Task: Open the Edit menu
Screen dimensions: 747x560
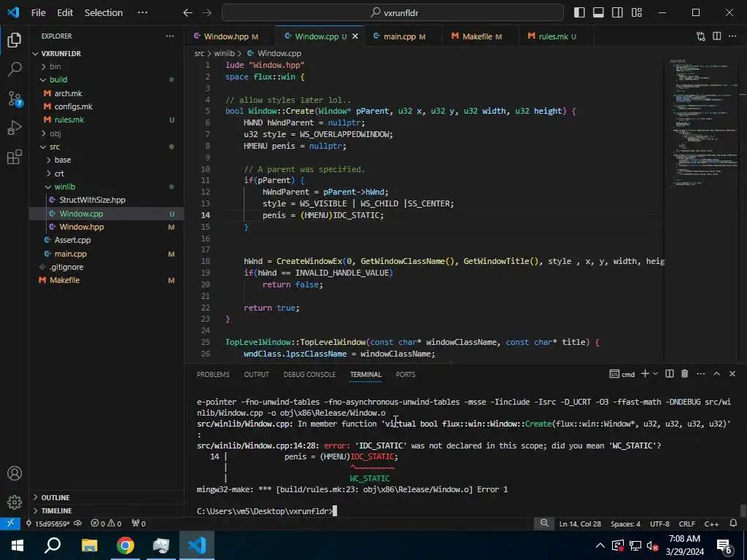Action: pyautogui.click(x=65, y=13)
